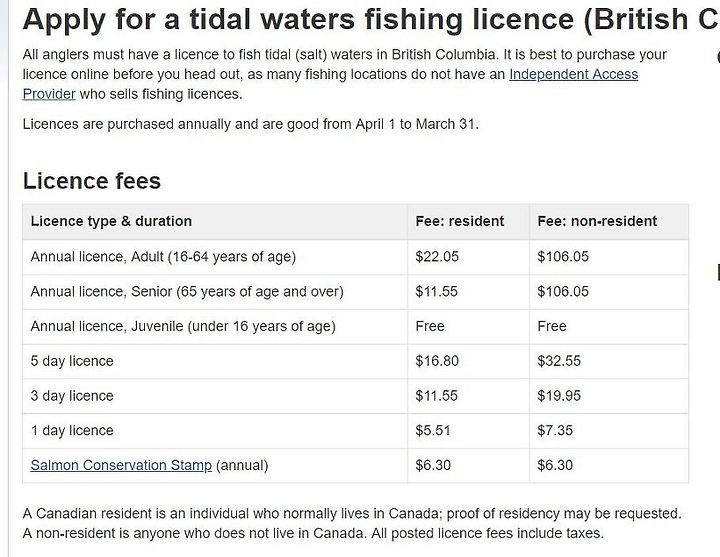720x557 pixels.
Task: Click the 1 day licence row label
Action: tap(72, 431)
